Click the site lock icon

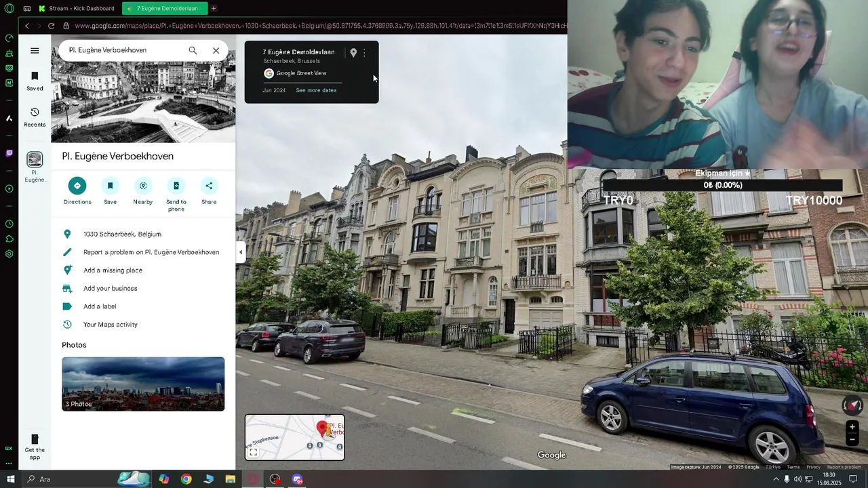66,26
